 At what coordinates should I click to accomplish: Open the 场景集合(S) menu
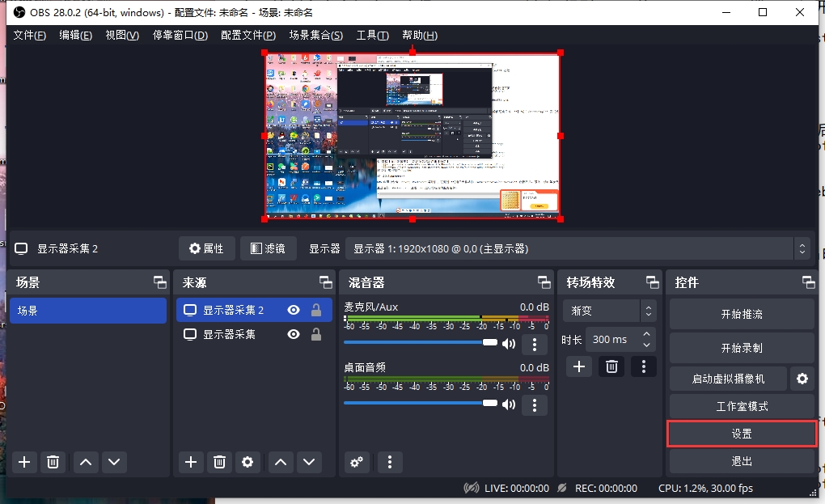pyautogui.click(x=315, y=36)
